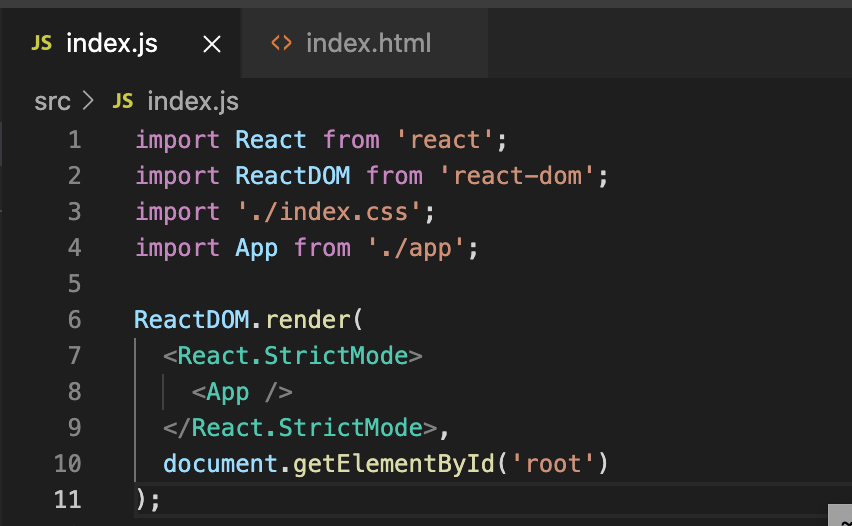The image size is (852, 526).
Task: Expand the breadcrumb chevron after src
Action: coord(88,101)
